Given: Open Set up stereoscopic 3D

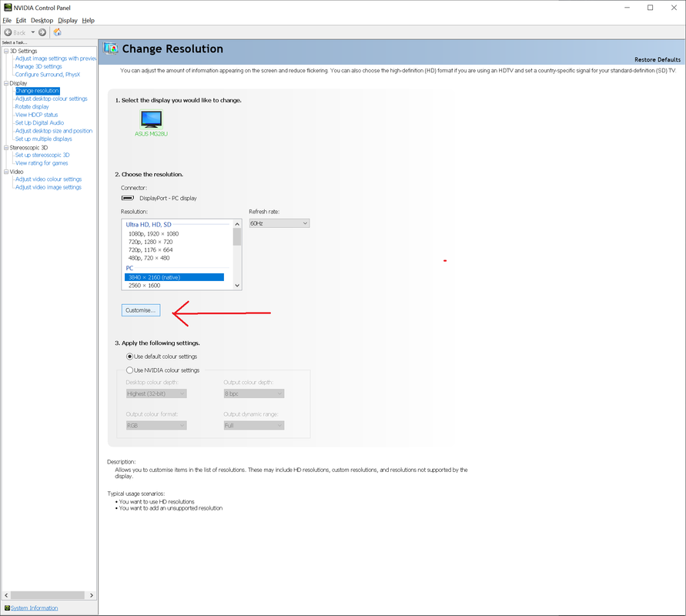Looking at the screenshot, I should (x=42, y=155).
